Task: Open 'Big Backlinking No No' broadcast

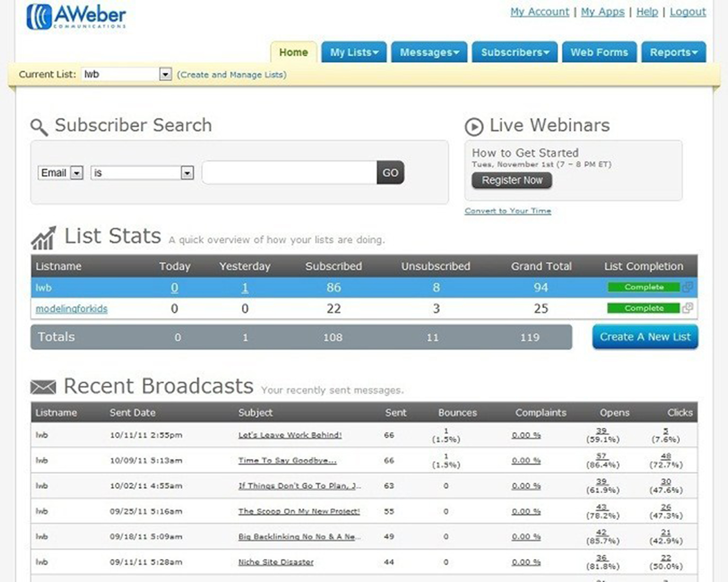Action: tap(299, 536)
